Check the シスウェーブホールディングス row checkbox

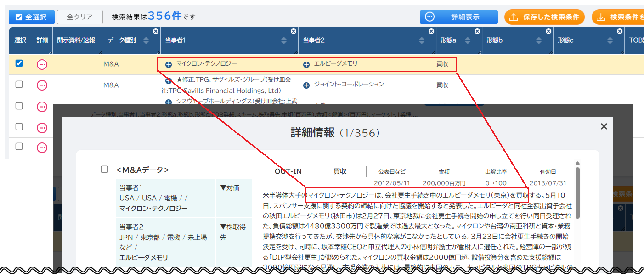point(19,106)
